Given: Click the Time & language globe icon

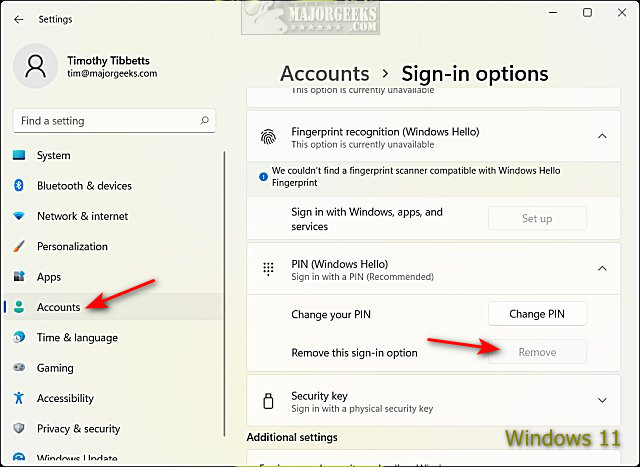Looking at the screenshot, I should point(19,337).
